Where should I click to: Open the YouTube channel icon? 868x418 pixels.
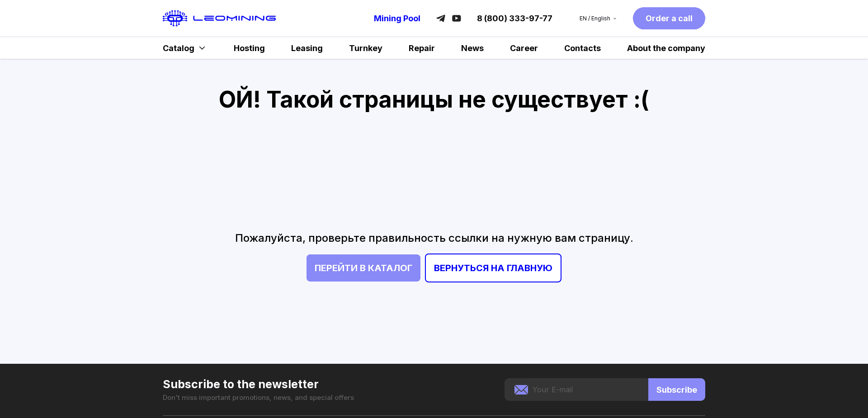pos(457,18)
